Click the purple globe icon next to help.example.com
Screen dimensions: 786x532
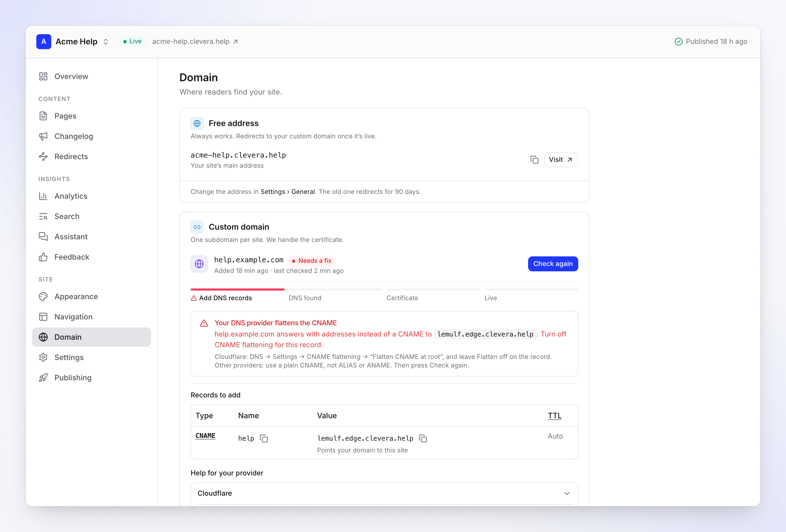[x=199, y=264]
